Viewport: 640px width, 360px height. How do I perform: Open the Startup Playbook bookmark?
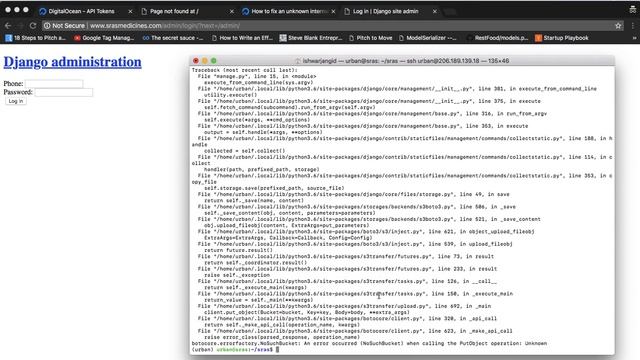562,38
